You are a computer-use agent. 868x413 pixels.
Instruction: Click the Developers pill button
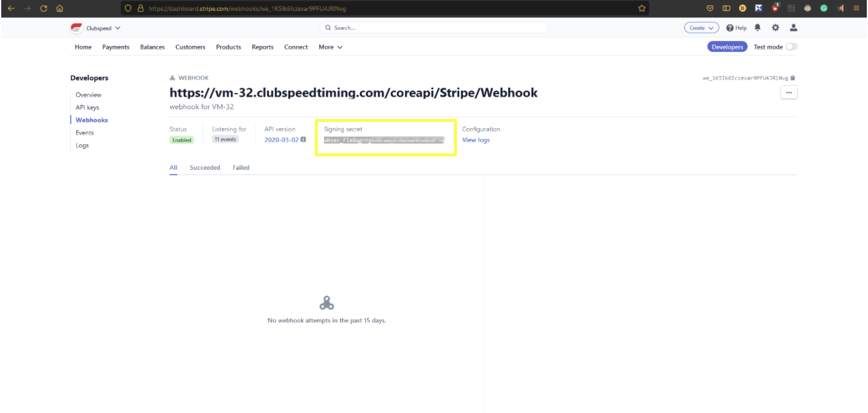coord(727,47)
